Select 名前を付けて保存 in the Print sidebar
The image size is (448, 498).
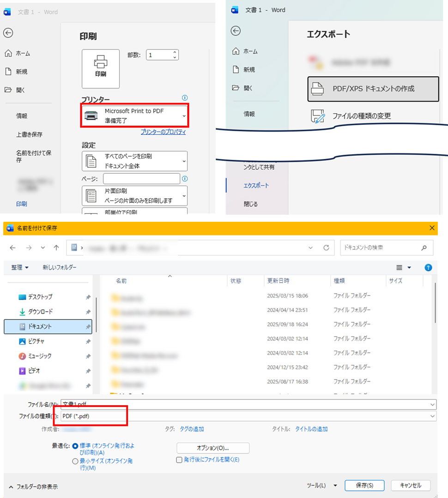[x=34, y=156]
